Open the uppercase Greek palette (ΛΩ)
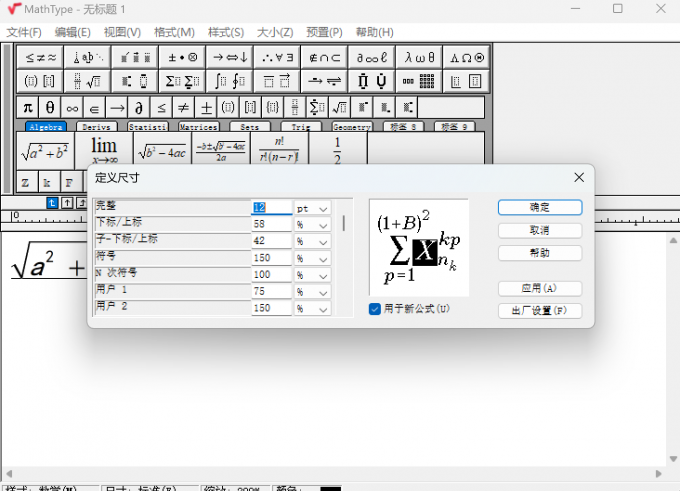 (x=466, y=57)
